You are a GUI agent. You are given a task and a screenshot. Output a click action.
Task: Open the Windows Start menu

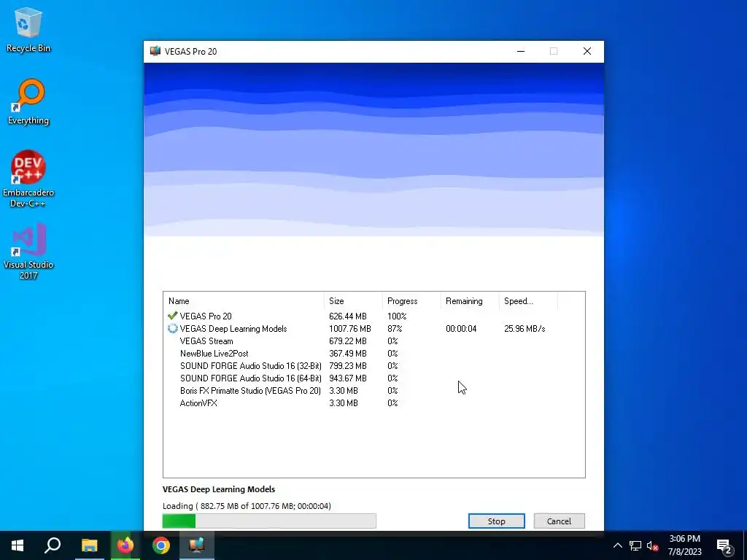pyautogui.click(x=18, y=545)
